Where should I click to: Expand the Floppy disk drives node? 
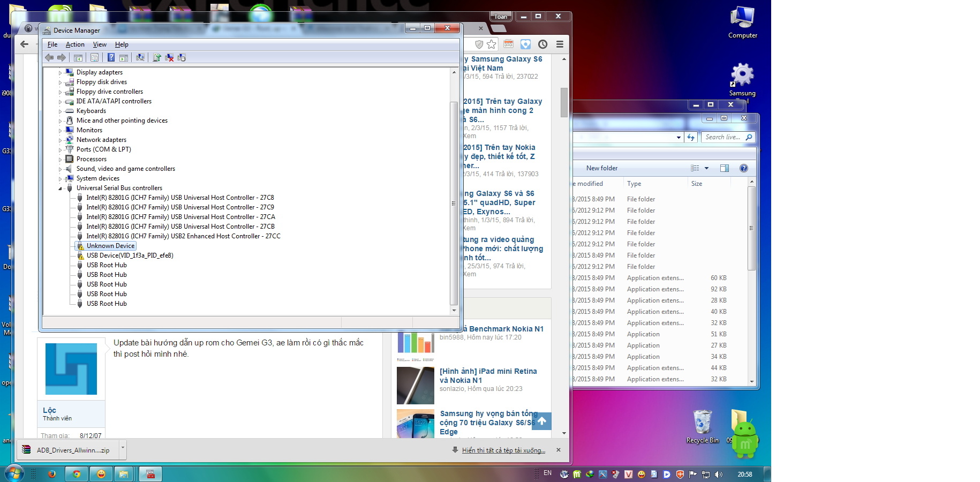60,82
